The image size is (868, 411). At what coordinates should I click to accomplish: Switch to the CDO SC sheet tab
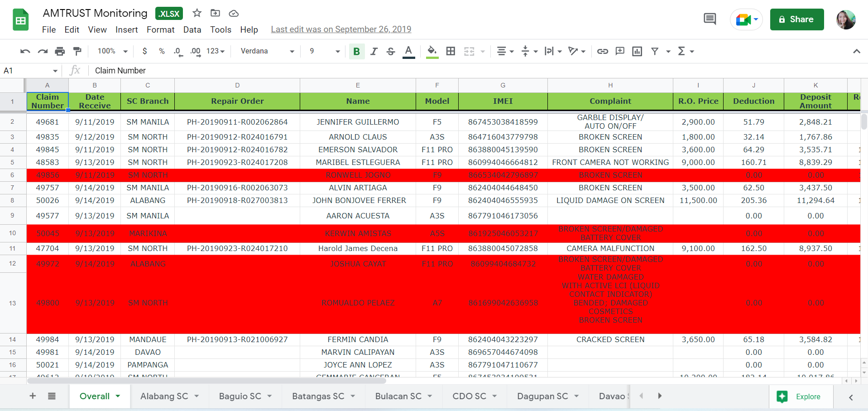click(474, 396)
